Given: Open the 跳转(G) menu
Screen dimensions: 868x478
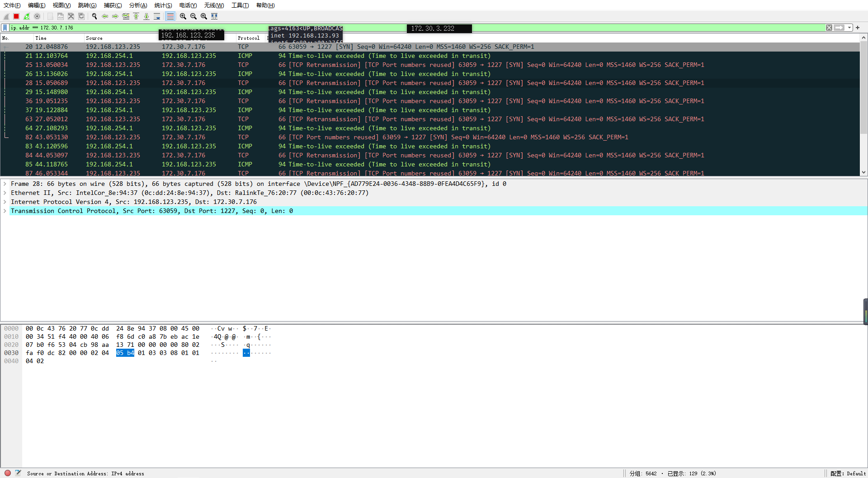Looking at the screenshot, I should click(x=87, y=5).
